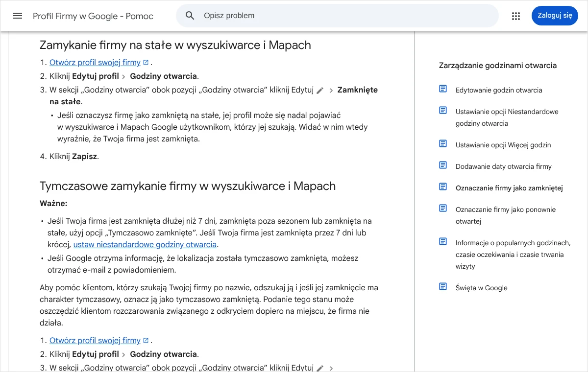Click heading Zamykanie firmy na stałe
588x372 pixels.
click(x=175, y=45)
